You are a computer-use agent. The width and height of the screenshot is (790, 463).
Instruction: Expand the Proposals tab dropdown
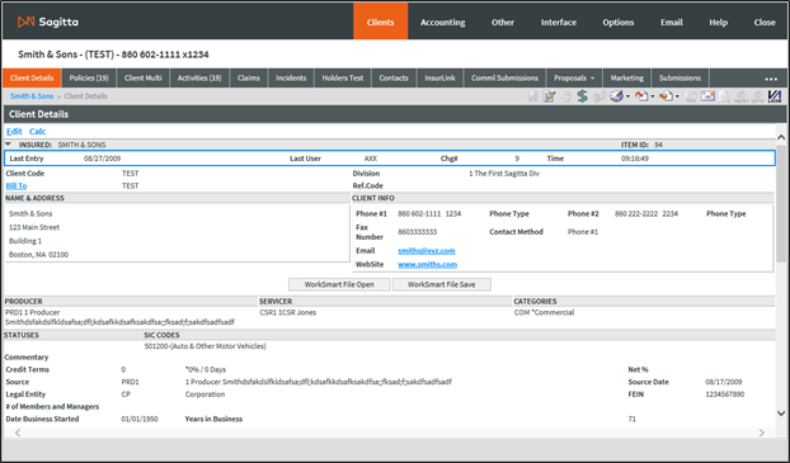593,77
